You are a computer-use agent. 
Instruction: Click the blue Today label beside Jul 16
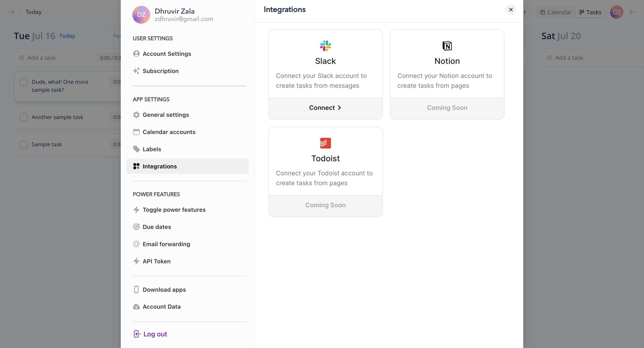(x=67, y=36)
